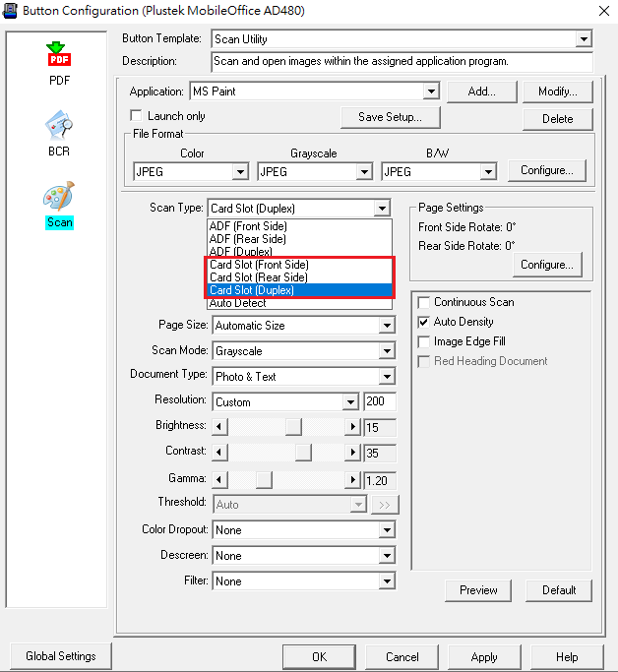Open Global Settings

61,656
